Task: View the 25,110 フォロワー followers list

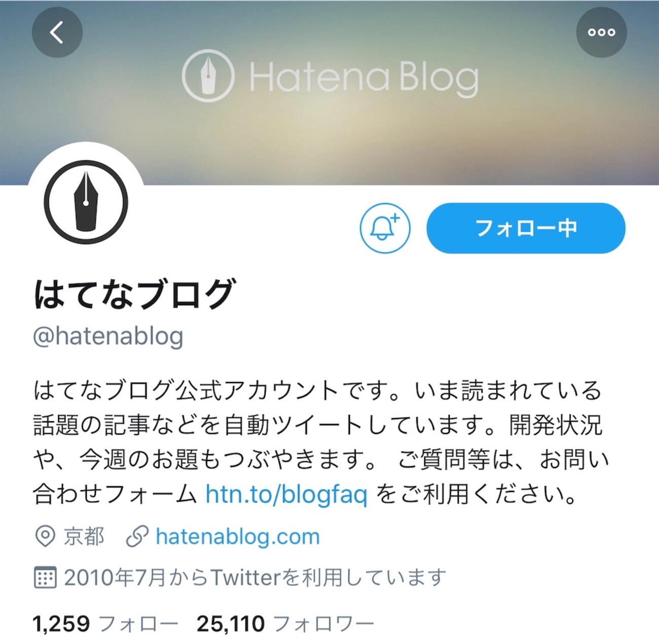Action: (285, 623)
